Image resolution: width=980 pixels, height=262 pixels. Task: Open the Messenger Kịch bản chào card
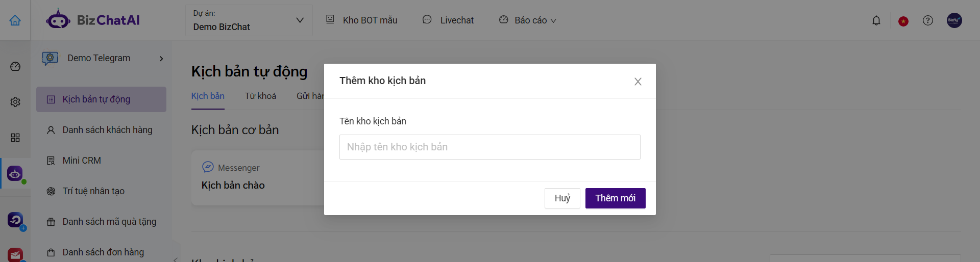[x=258, y=177]
